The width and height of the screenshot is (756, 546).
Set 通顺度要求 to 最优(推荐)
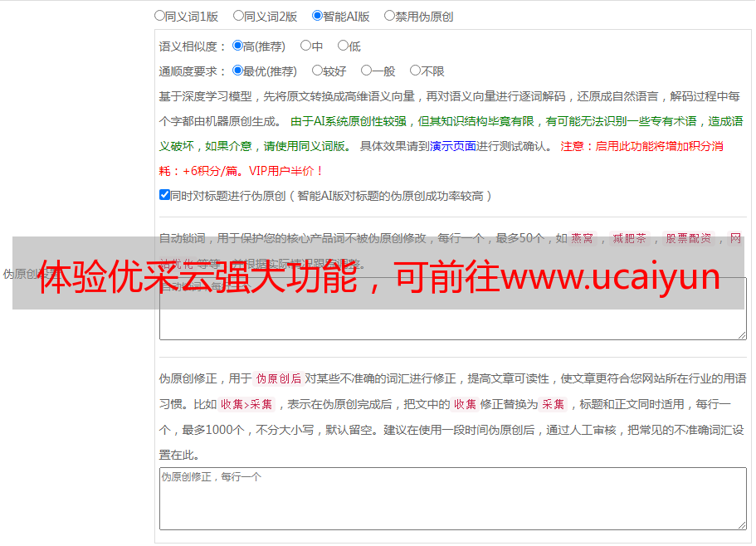tap(237, 71)
